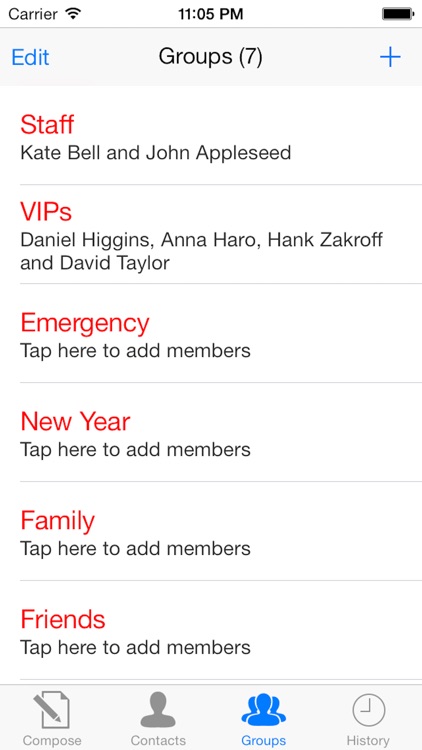Select the Contacts silhouette icon
Screen dimensions: 422x750
pos(158,711)
